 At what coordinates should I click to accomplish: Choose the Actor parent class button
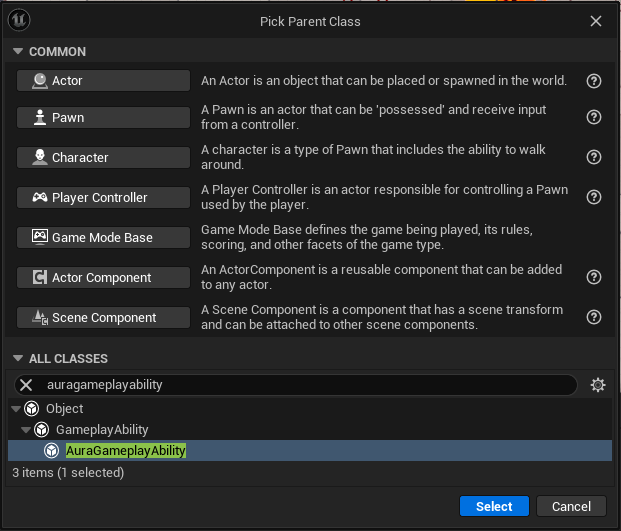[x=103, y=81]
